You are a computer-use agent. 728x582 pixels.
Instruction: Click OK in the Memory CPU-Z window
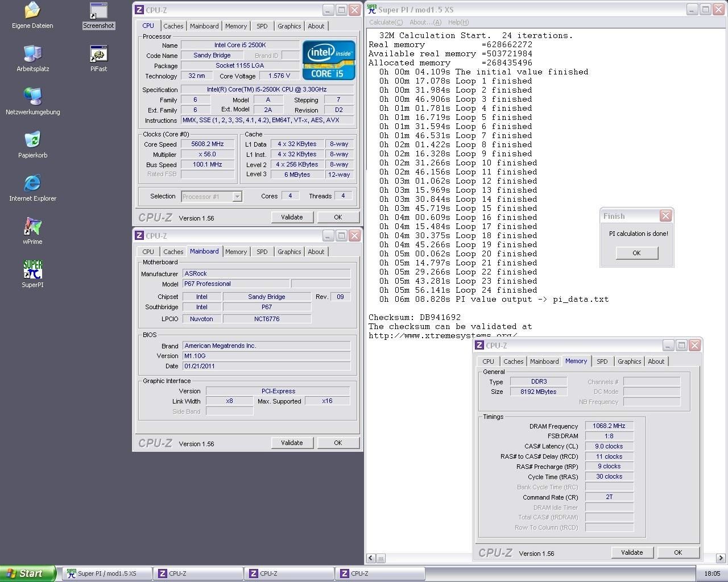(678, 552)
